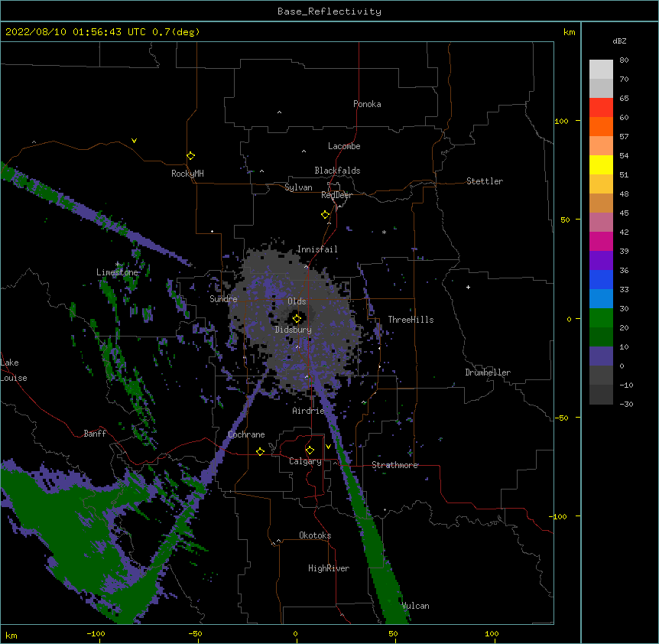The image size is (659, 644).
Task: Click the RockyMH label
Action: 187,174
